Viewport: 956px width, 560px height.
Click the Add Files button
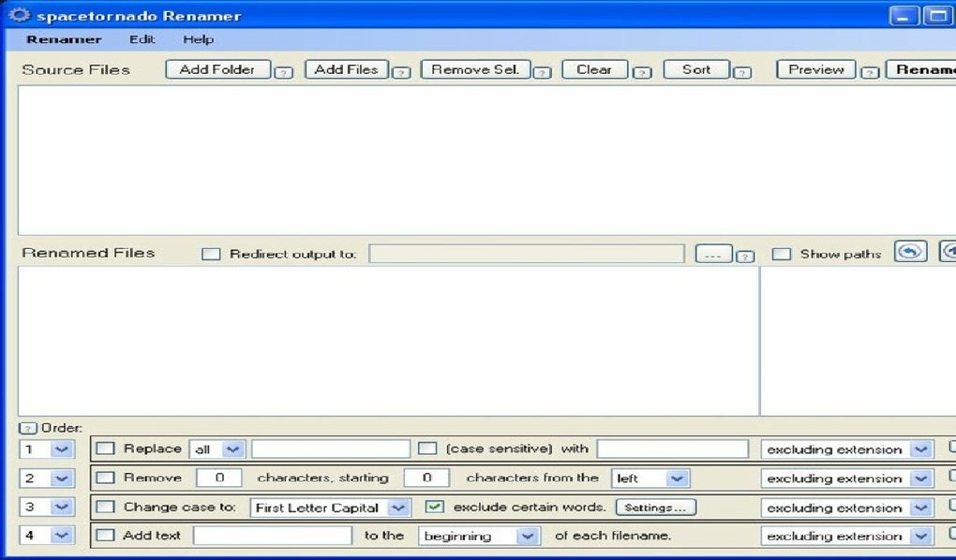[x=346, y=69]
